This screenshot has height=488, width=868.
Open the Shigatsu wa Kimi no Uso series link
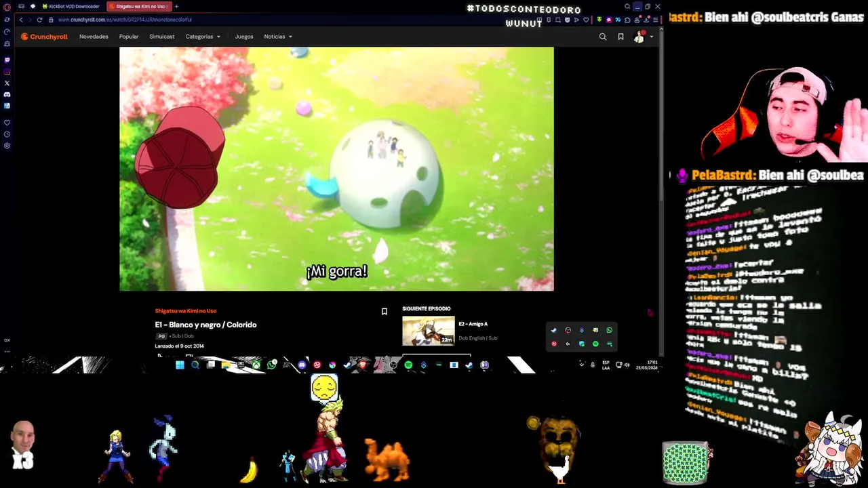click(x=185, y=310)
